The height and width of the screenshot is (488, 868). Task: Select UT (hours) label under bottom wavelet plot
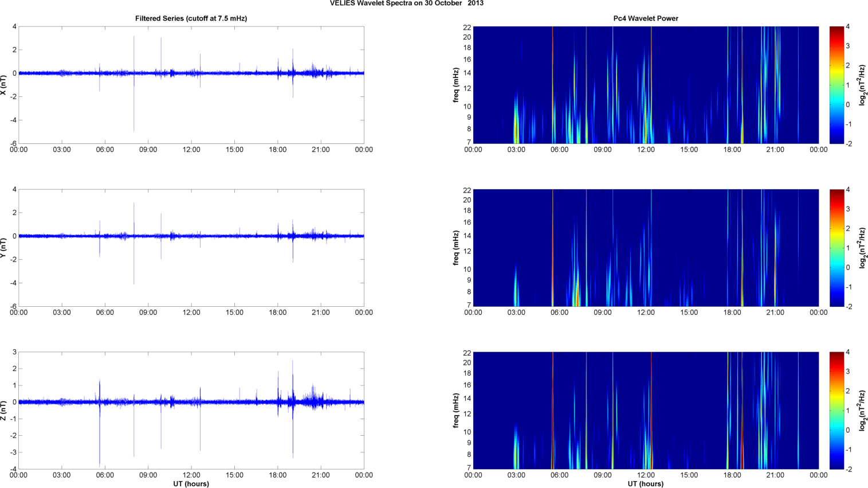tap(645, 483)
